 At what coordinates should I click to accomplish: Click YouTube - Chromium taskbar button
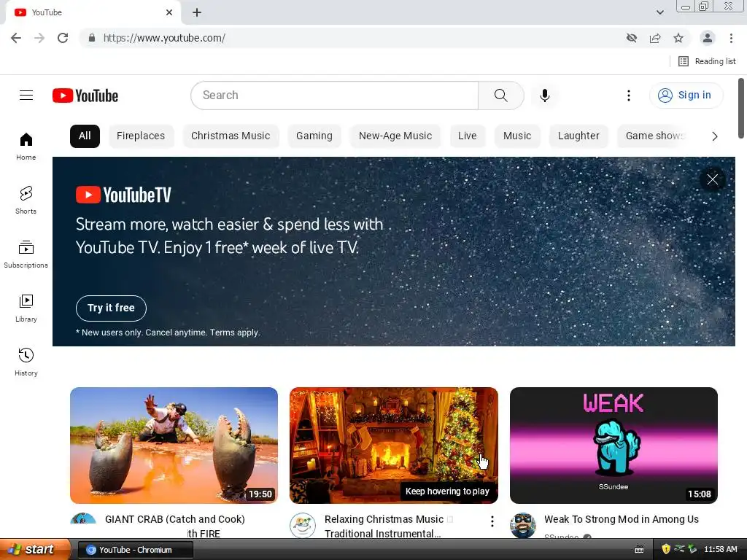tap(135, 550)
